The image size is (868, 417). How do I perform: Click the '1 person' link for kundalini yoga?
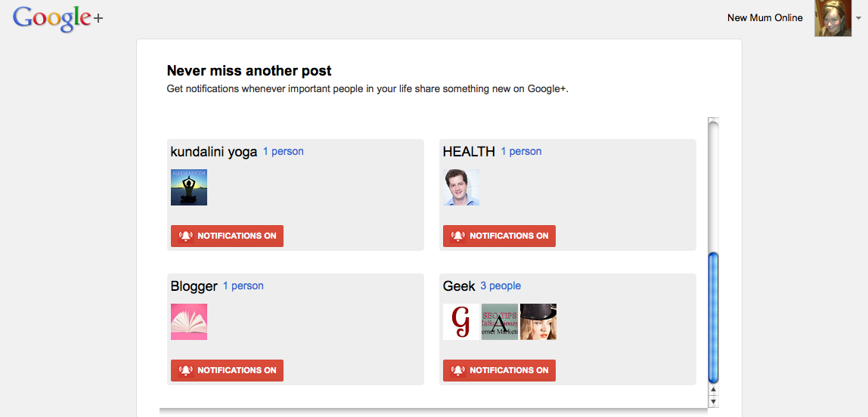283,151
